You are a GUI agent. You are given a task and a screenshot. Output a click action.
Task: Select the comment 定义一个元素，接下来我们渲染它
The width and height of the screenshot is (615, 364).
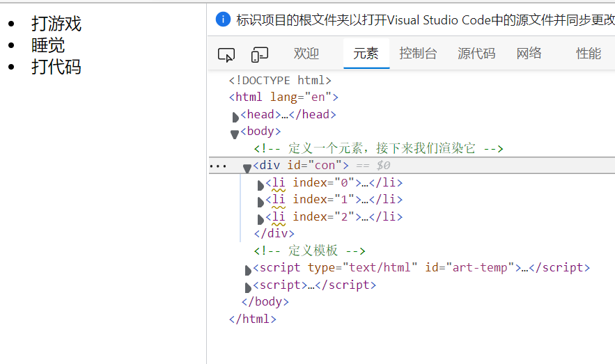[378, 148]
